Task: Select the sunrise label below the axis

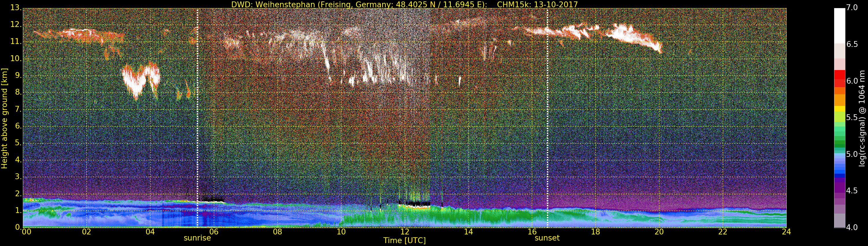Action: click(197, 238)
